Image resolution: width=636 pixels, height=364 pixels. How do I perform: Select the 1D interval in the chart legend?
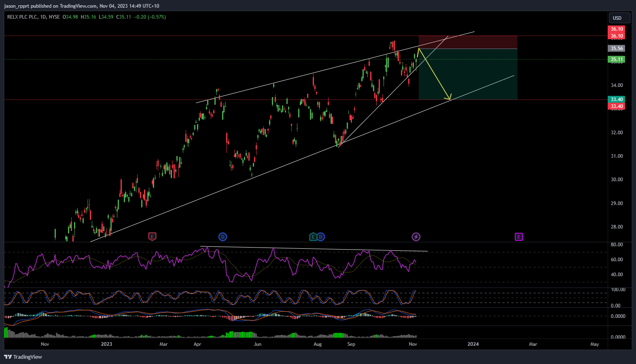tap(43, 17)
